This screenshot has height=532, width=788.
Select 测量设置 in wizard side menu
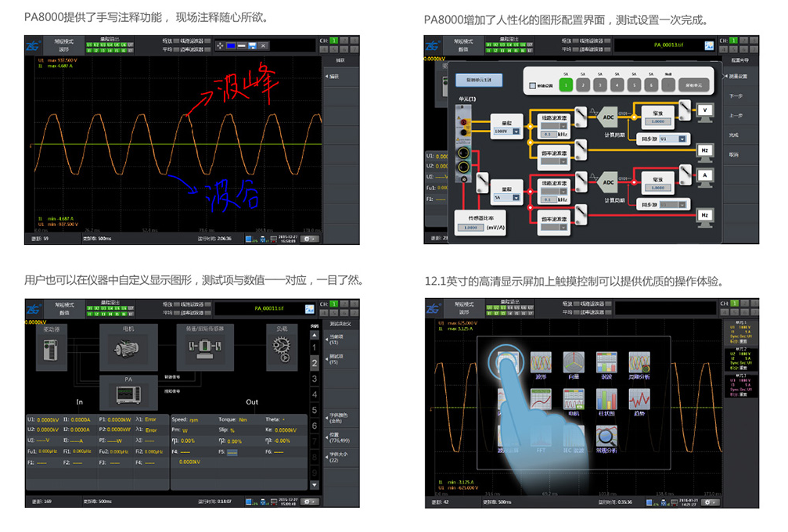(x=740, y=77)
